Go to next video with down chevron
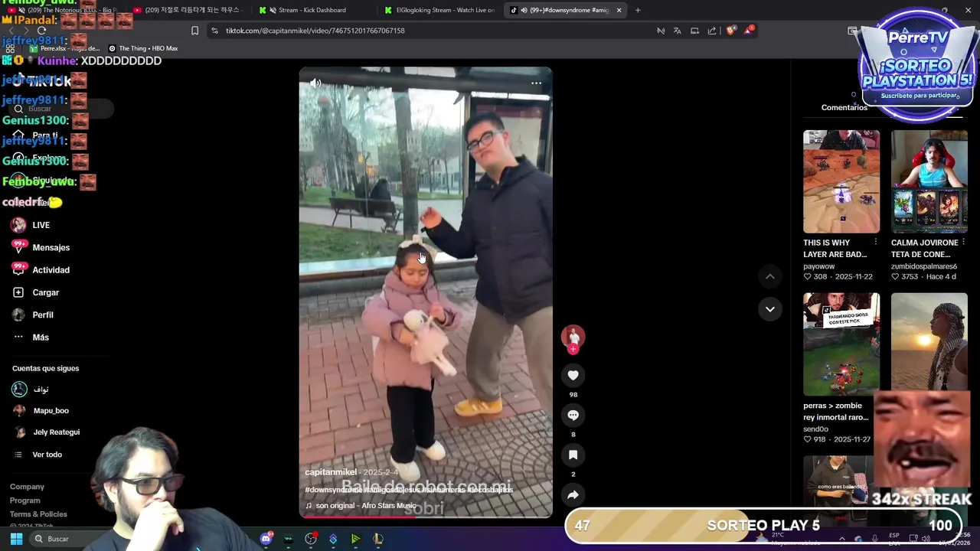The width and height of the screenshot is (980, 551). pyautogui.click(x=770, y=309)
